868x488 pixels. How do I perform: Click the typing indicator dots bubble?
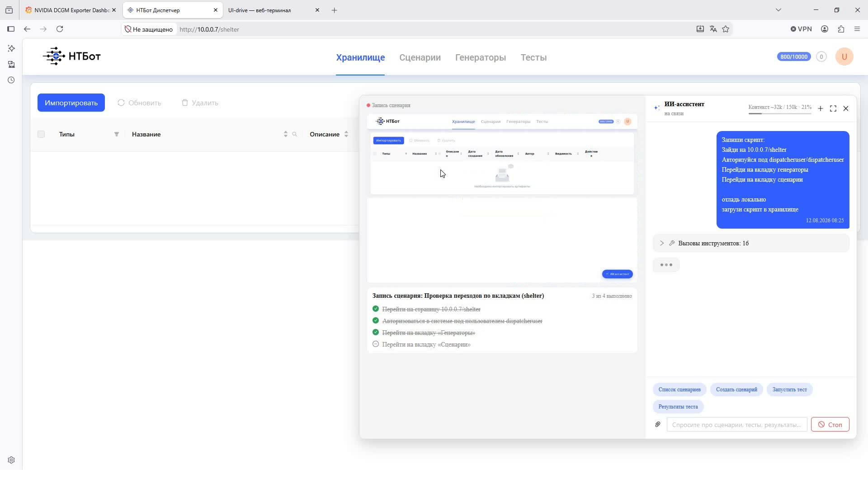coord(666,265)
